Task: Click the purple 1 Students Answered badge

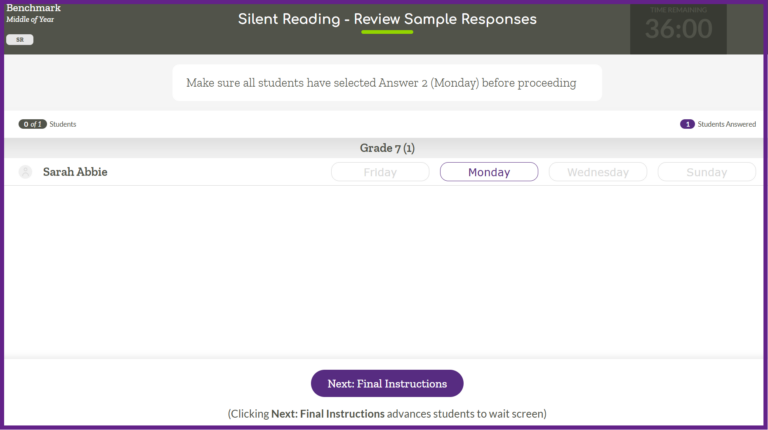Action: [688, 124]
